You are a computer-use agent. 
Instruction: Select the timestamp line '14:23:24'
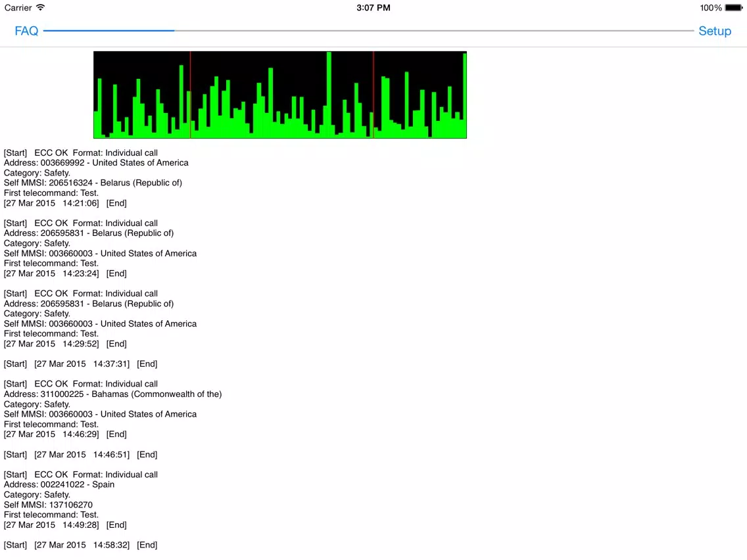[65, 274]
